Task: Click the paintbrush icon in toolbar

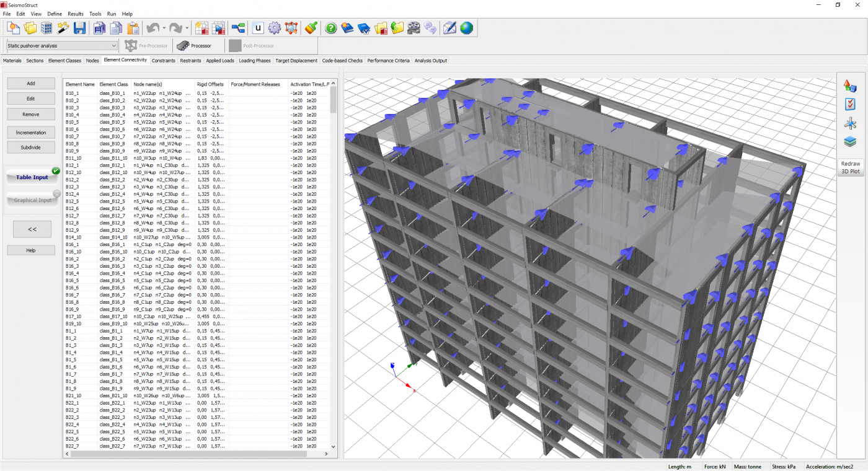Action: [x=311, y=28]
